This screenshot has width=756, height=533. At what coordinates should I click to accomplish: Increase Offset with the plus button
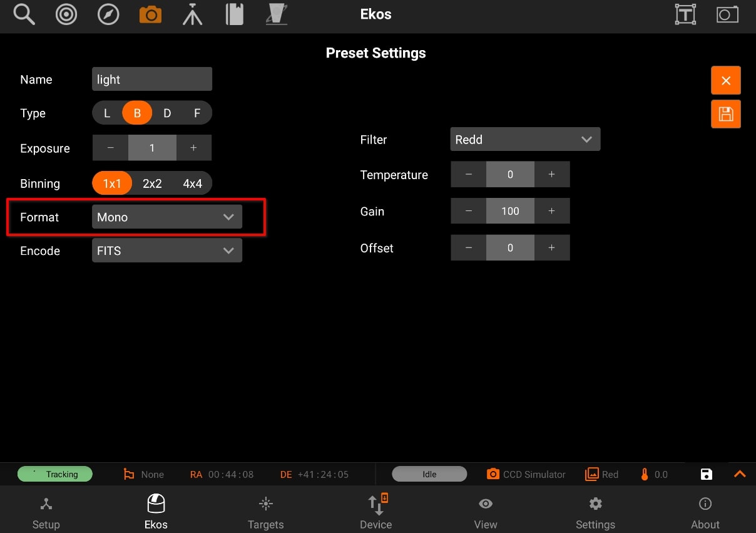pyautogui.click(x=551, y=248)
